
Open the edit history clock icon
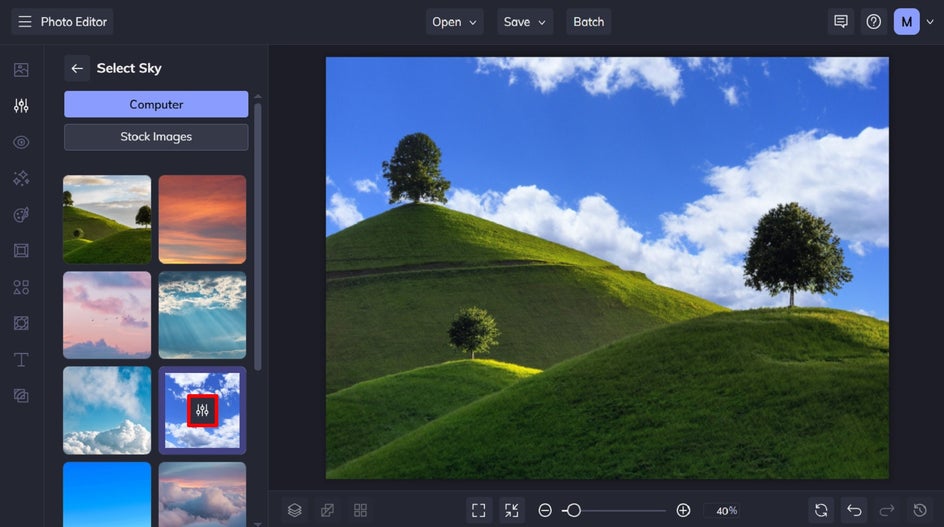pyautogui.click(x=920, y=511)
